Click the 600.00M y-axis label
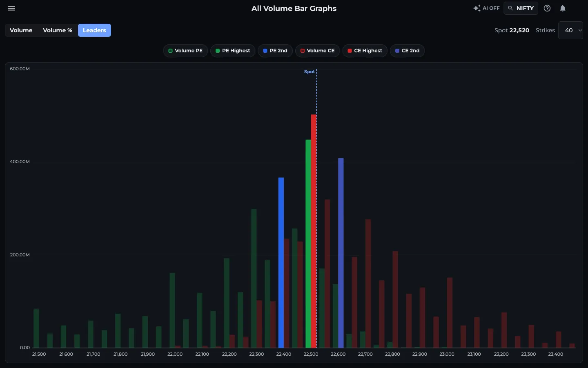 20,69
